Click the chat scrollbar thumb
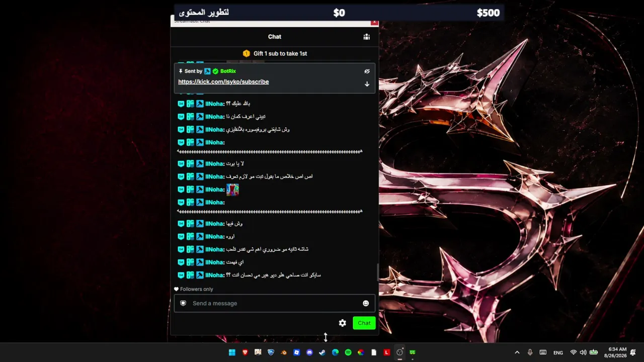Viewport: 644px width, 362px height. [377, 271]
